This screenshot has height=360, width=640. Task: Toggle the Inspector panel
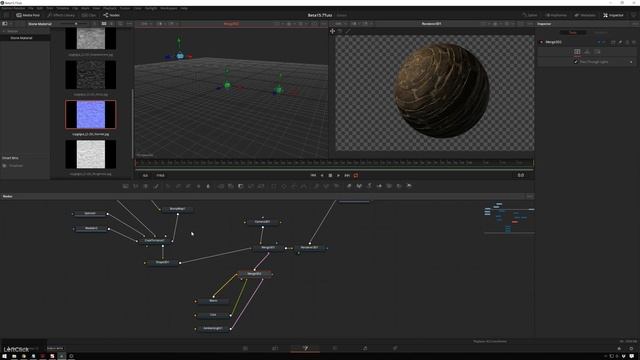click(613, 15)
